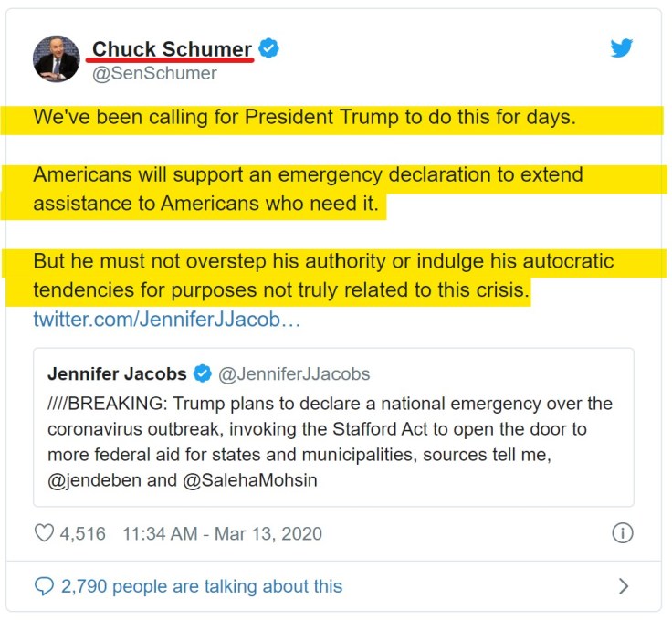Click Jennifer Jacobs' verified badge

[x=203, y=373]
